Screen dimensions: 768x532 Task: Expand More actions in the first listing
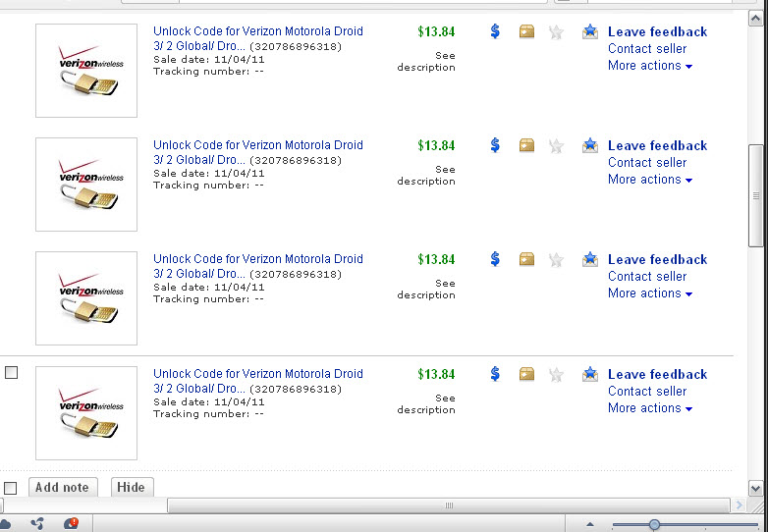650,66
